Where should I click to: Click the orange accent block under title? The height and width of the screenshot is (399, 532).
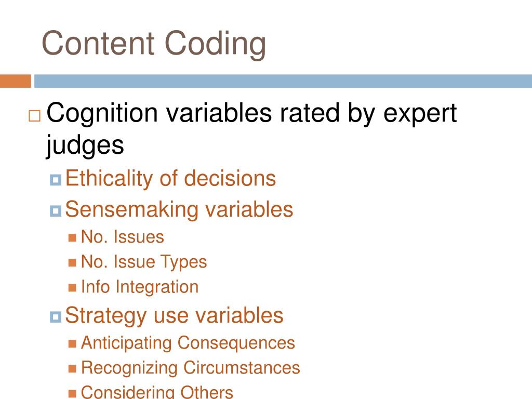16,81
